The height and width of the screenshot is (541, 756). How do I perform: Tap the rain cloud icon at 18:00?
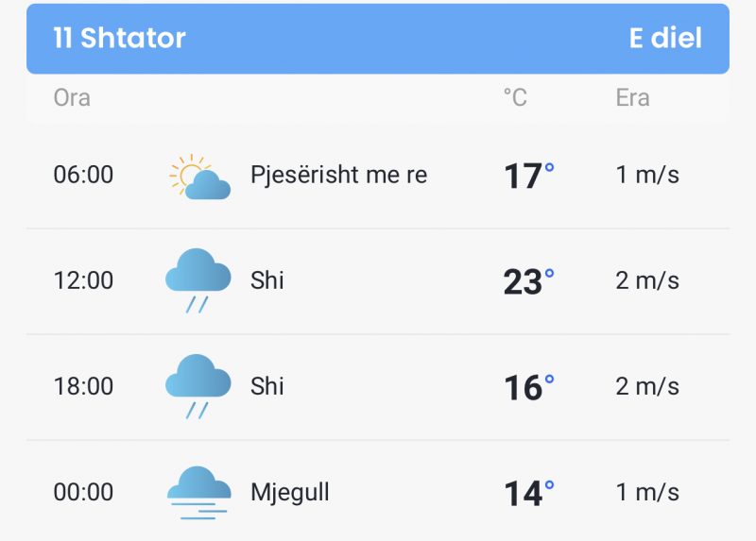198,387
